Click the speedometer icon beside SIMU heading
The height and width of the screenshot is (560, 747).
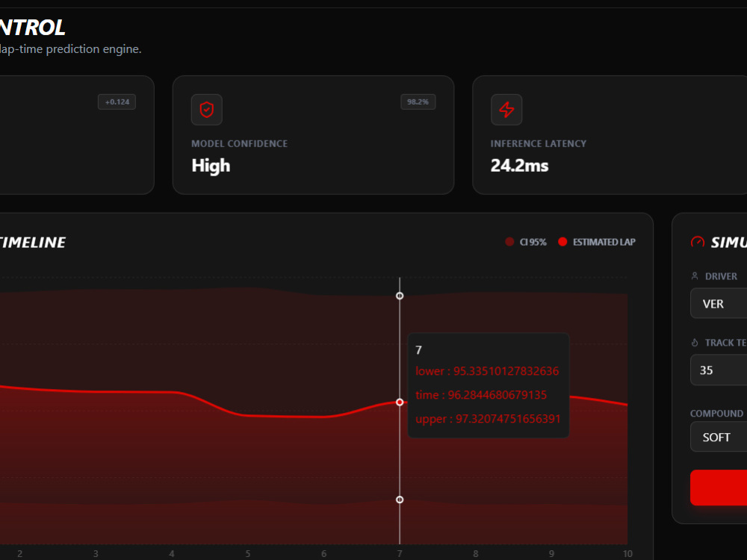pyautogui.click(x=698, y=242)
